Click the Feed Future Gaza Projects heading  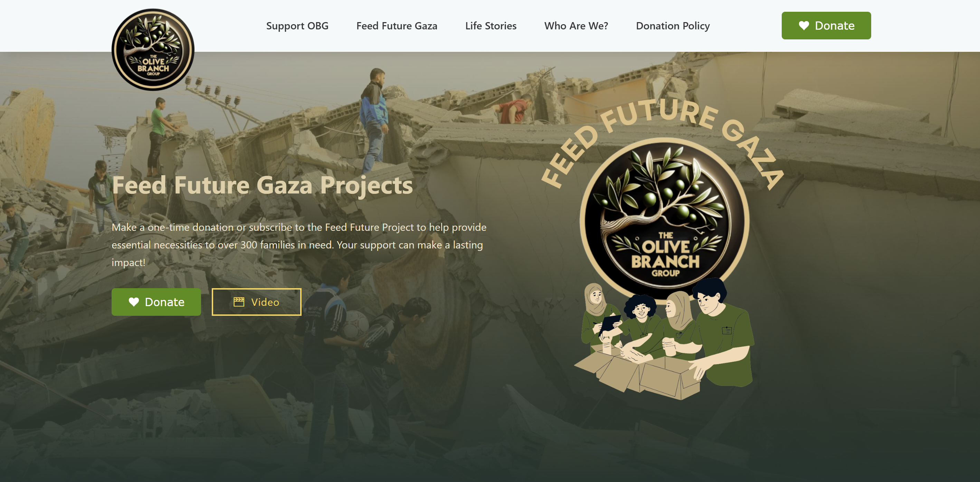(262, 185)
